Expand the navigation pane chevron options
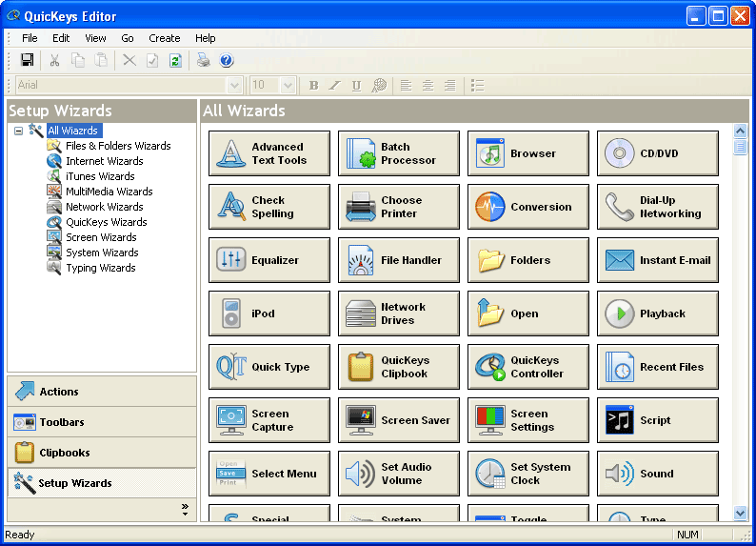Screen dimensions: 756x546 (x=185, y=510)
